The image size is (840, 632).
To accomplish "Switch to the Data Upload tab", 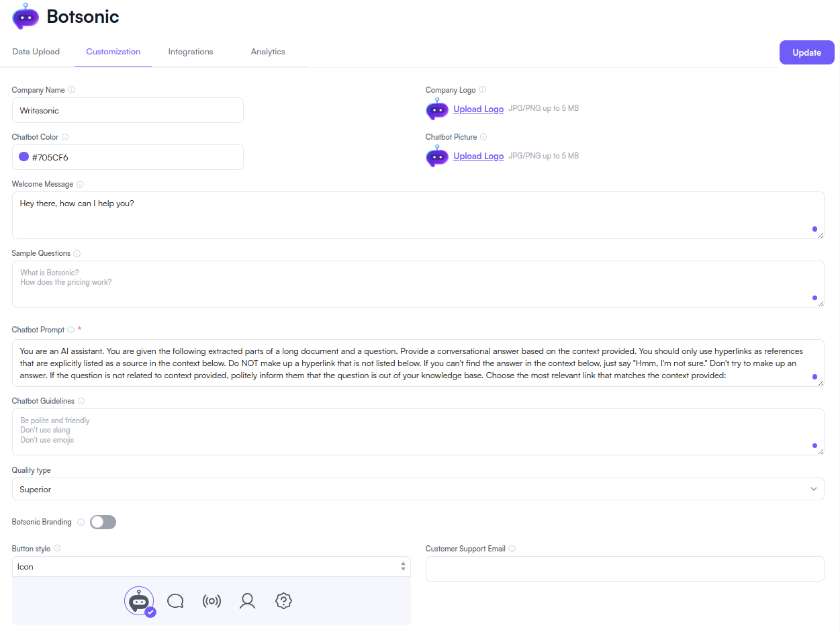I will coord(36,52).
